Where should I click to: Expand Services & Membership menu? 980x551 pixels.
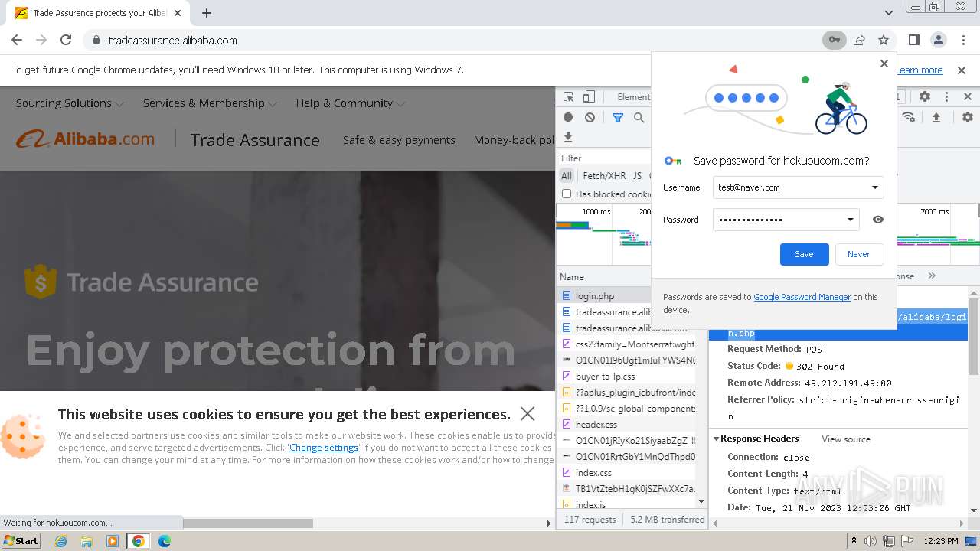tap(210, 103)
